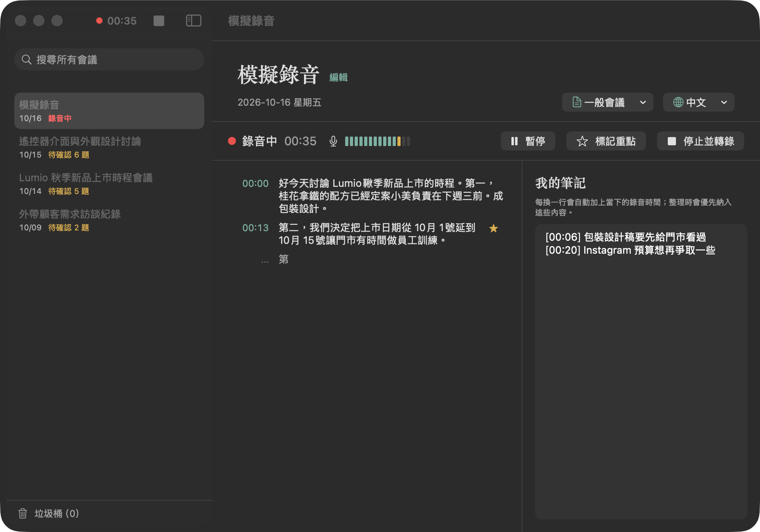The image size is (760, 532).
Task: Open the 一般會議 meeting type dropdown
Action: click(608, 102)
